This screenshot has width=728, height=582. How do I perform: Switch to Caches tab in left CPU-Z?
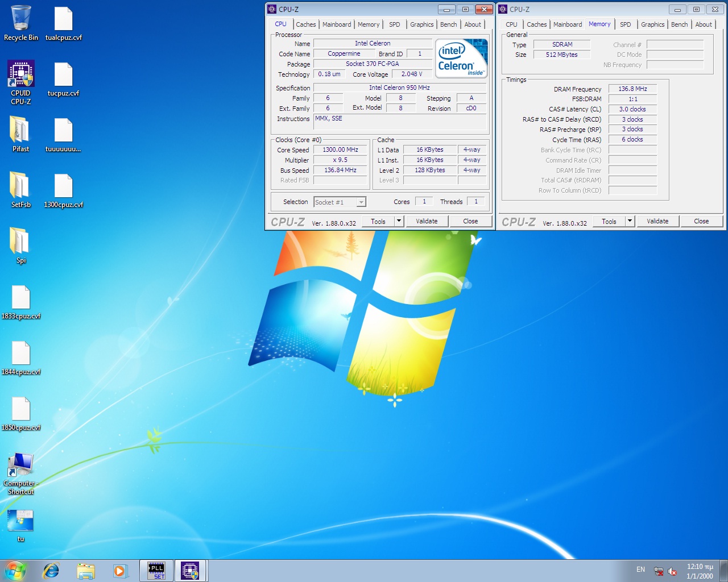tap(305, 24)
